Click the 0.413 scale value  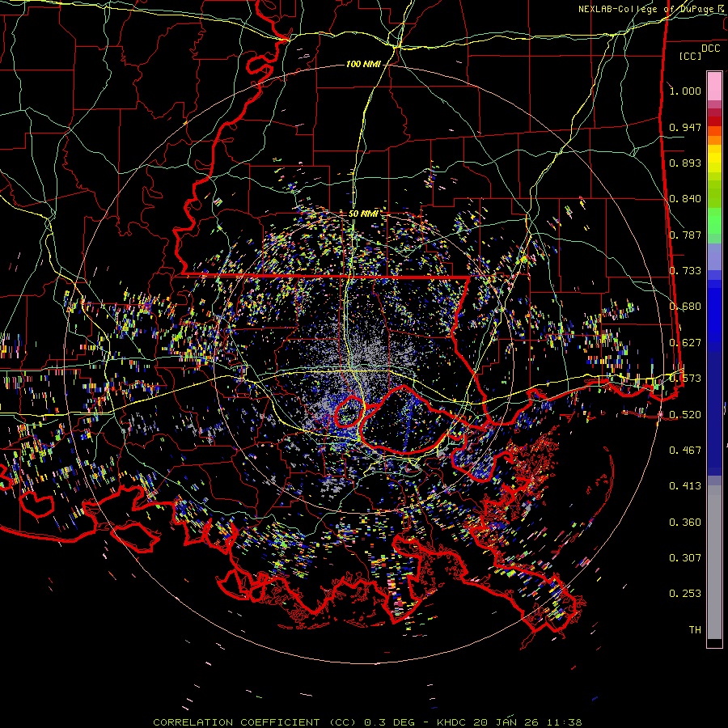tap(685, 486)
